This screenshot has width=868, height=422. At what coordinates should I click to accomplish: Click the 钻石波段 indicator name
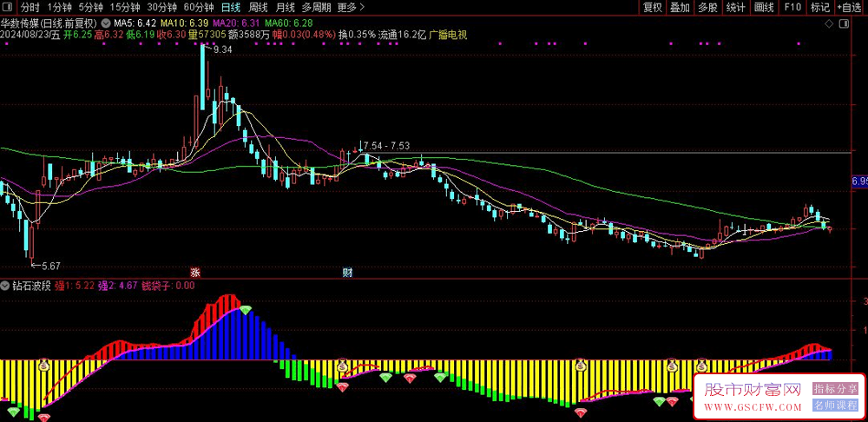pyautogui.click(x=30, y=287)
